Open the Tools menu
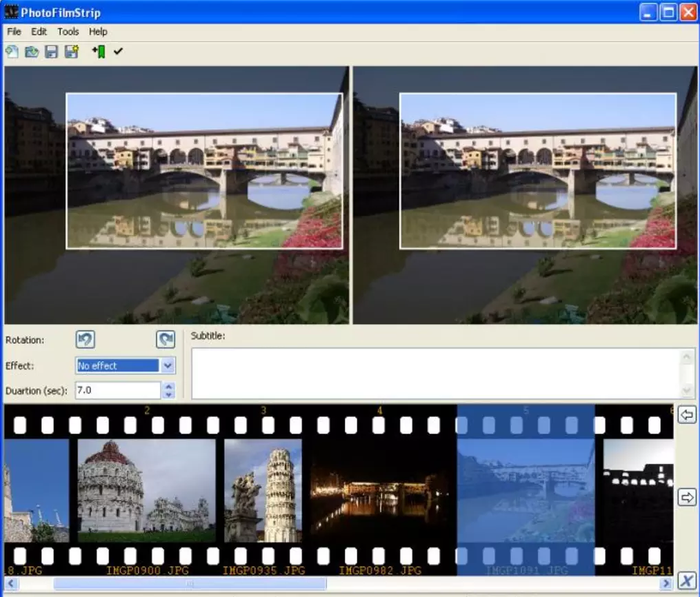The height and width of the screenshot is (597, 700). (x=68, y=32)
